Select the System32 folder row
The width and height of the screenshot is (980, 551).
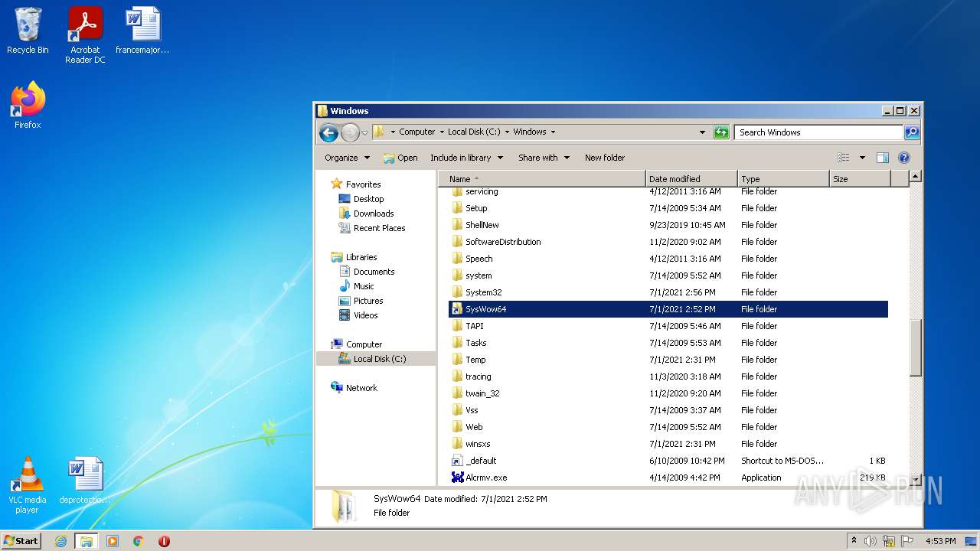[x=668, y=292]
